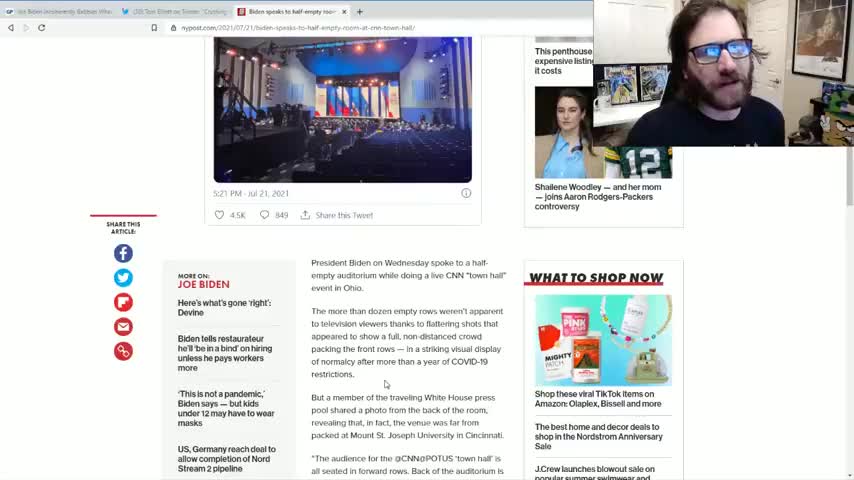Screen dimensions: 854x480
Task: Open a new tab with the plus button
Action: [x=359, y=11]
